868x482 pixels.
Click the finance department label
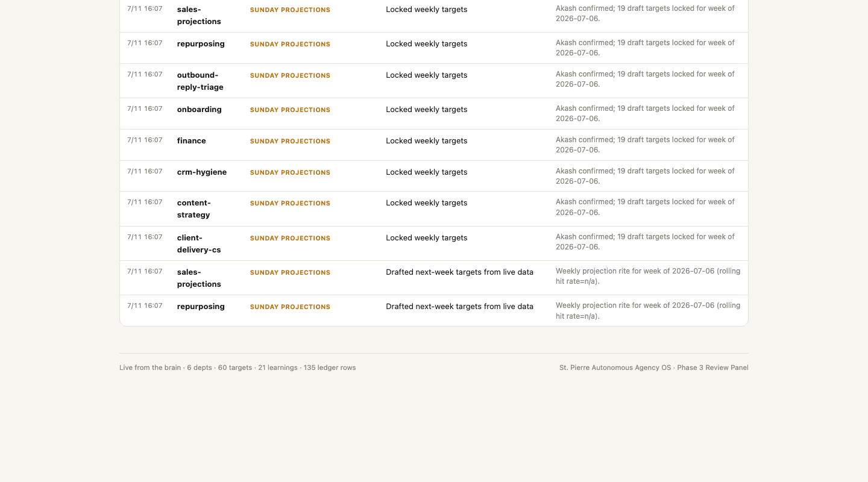(x=192, y=140)
